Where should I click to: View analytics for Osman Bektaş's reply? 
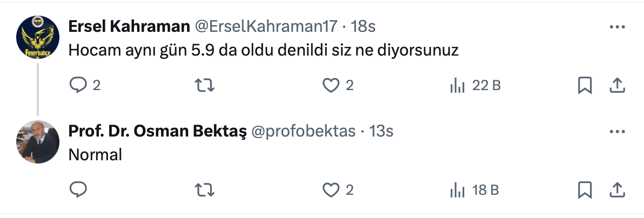click(x=457, y=189)
